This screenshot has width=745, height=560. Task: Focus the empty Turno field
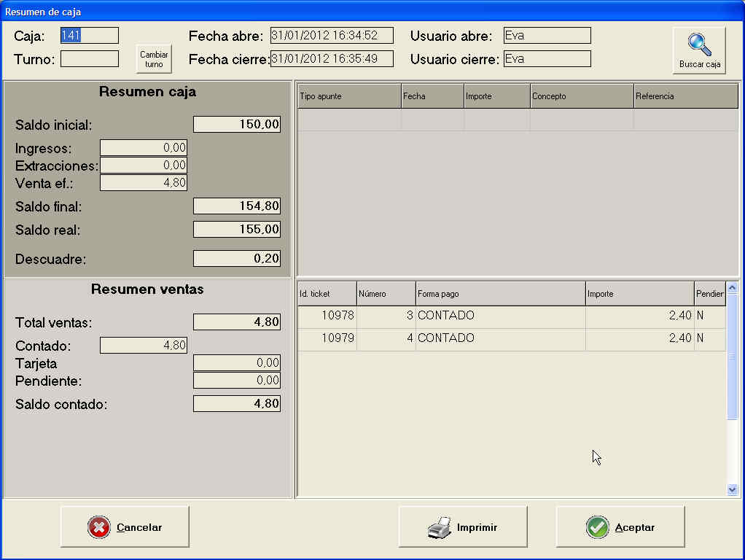pos(89,59)
